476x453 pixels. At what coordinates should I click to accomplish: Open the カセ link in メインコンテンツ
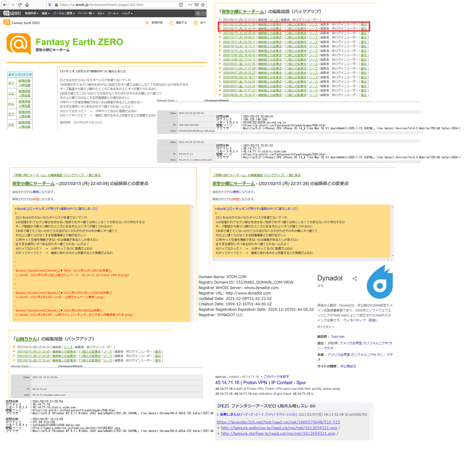[x=11, y=125]
